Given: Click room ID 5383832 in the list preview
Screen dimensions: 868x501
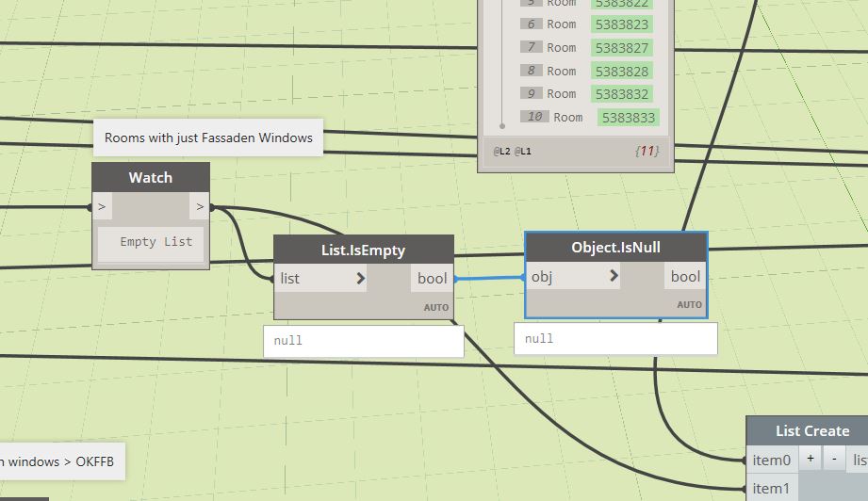Looking at the screenshot, I should (x=622, y=94).
